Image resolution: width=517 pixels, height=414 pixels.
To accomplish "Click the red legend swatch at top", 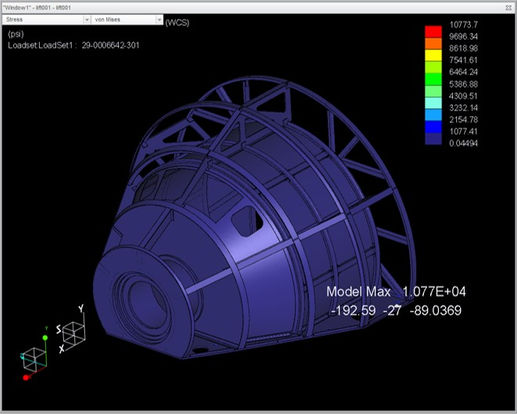I will (433, 32).
